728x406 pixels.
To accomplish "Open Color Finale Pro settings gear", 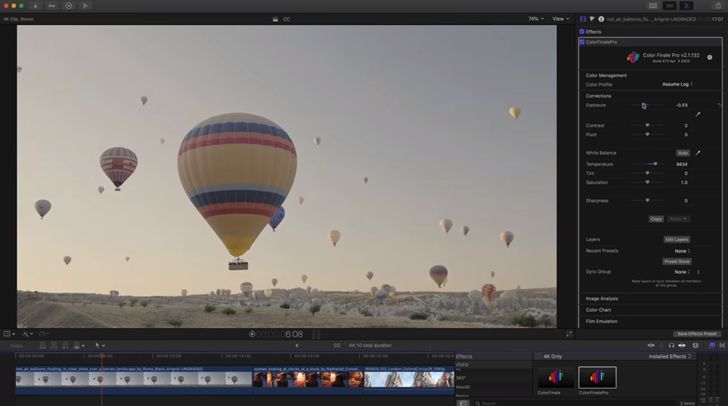I will [709, 57].
